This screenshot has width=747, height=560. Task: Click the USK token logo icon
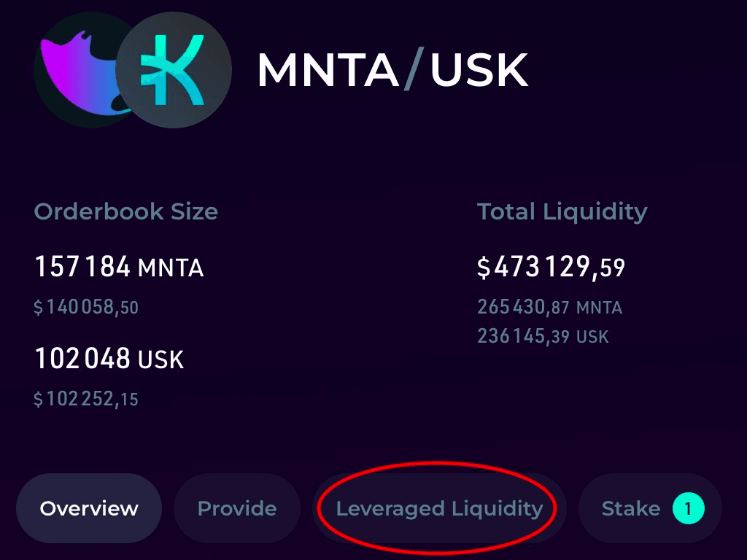(x=174, y=70)
